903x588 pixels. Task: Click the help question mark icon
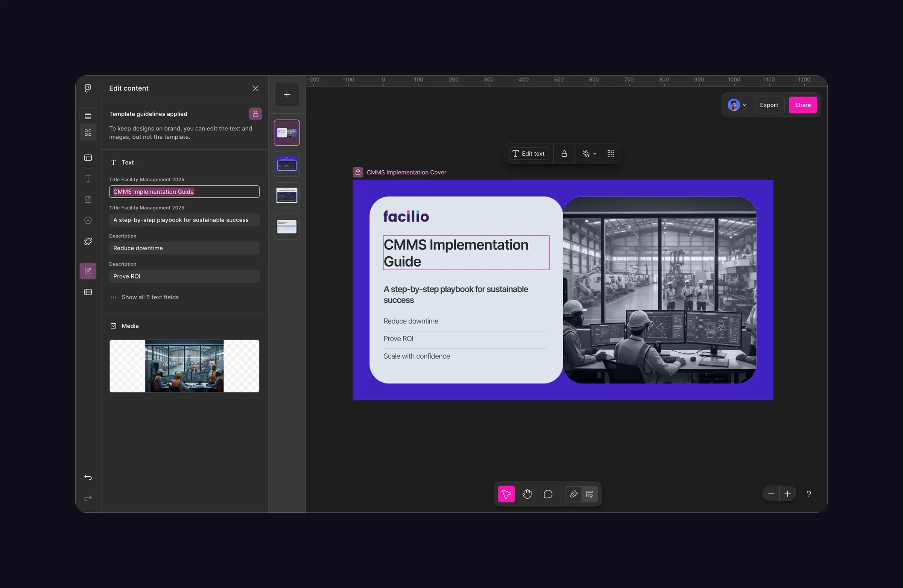(x=809, y=494)
